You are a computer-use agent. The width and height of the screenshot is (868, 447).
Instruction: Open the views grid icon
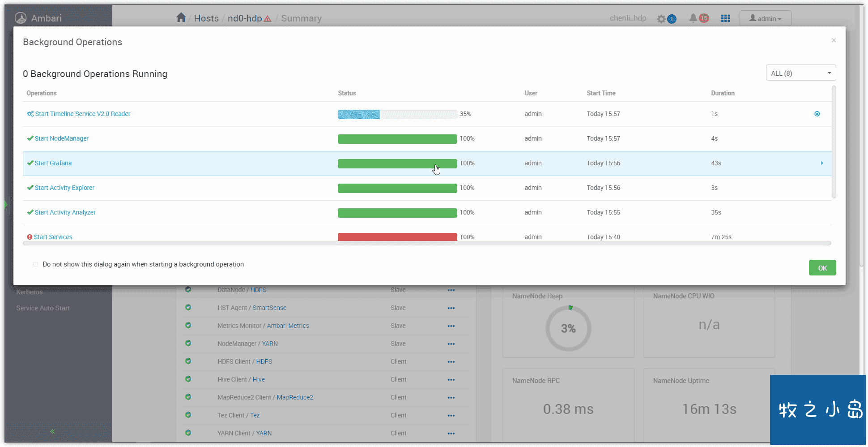point(726,18)
